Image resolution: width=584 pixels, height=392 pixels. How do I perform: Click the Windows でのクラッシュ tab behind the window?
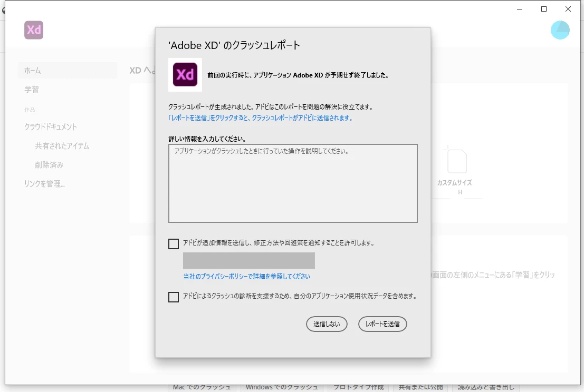(282, 387)
